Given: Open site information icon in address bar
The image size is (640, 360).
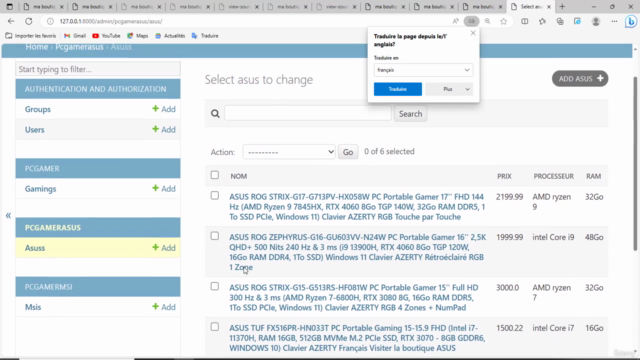Looking at the screenshot, I should [50, 21].
